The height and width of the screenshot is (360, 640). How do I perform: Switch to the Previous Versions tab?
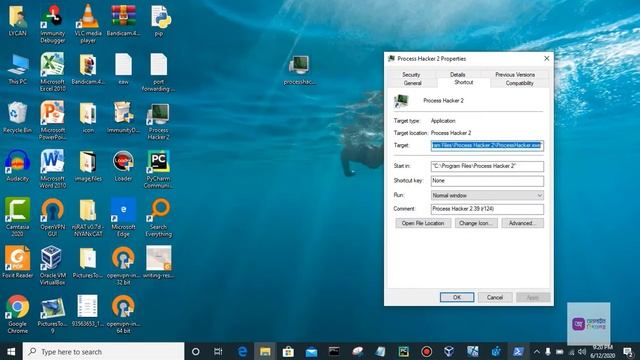pos(515,75)
